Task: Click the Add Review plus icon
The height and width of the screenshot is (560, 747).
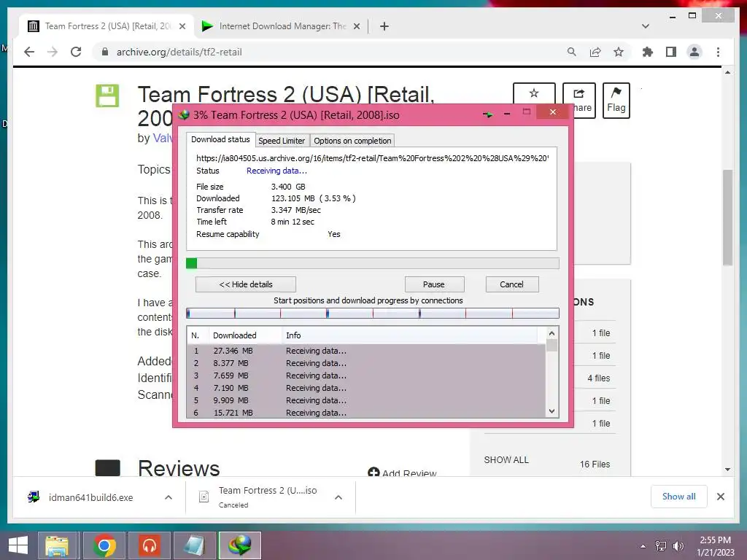Action: coord(373,472)
